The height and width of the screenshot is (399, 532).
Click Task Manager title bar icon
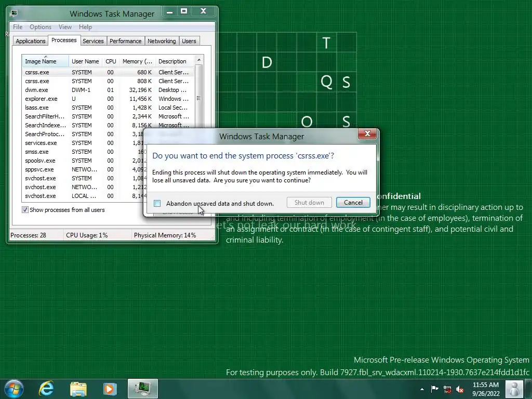[x=14, y=13]
